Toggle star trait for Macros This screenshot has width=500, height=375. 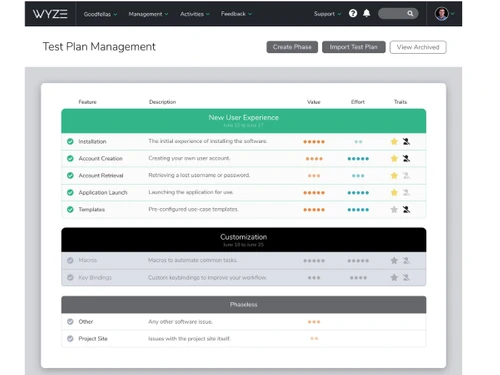pos(394,260)
